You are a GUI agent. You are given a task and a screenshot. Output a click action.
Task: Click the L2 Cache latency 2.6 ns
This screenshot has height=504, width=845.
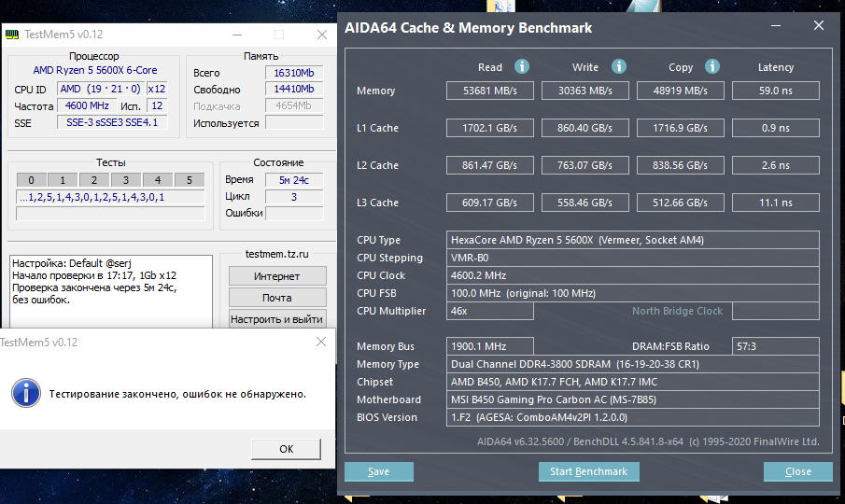coord(776,165)
